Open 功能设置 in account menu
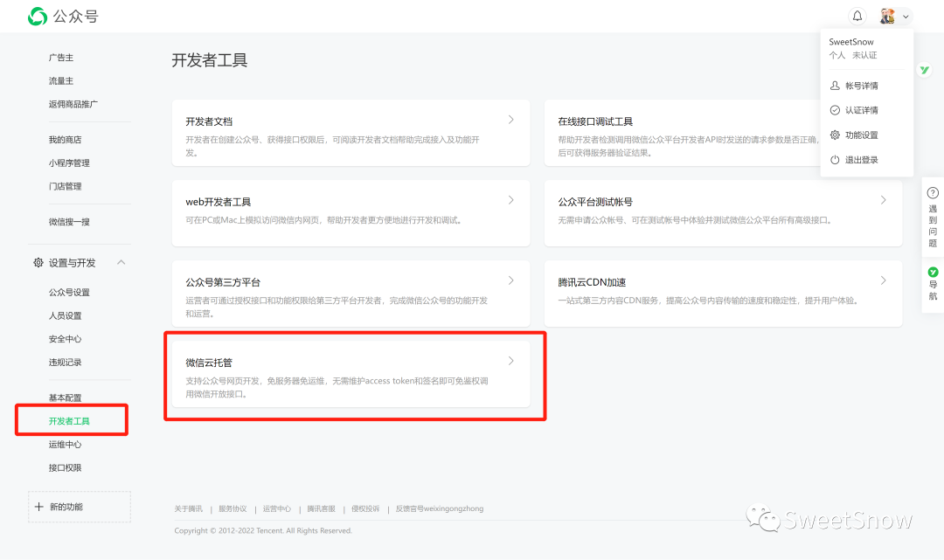The height and width of the screenshot is (560, 944). 862,135
